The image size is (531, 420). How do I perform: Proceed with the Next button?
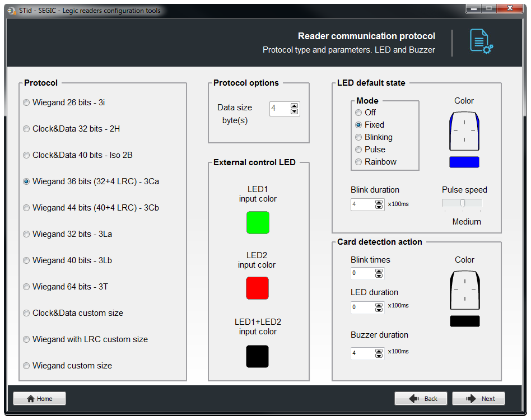(x=478, y=399)
